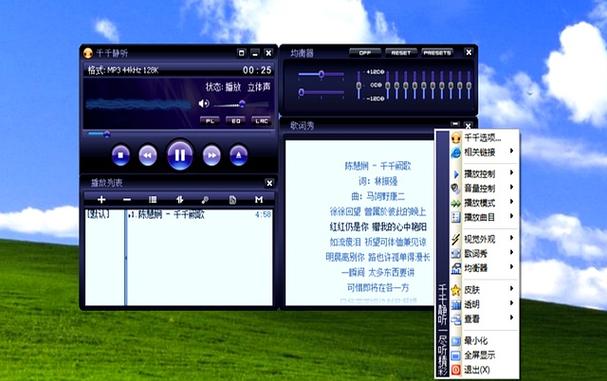
Task: Adjust the equalizer preamp slider
Action: pyautogui.click(x=358, y=85)
